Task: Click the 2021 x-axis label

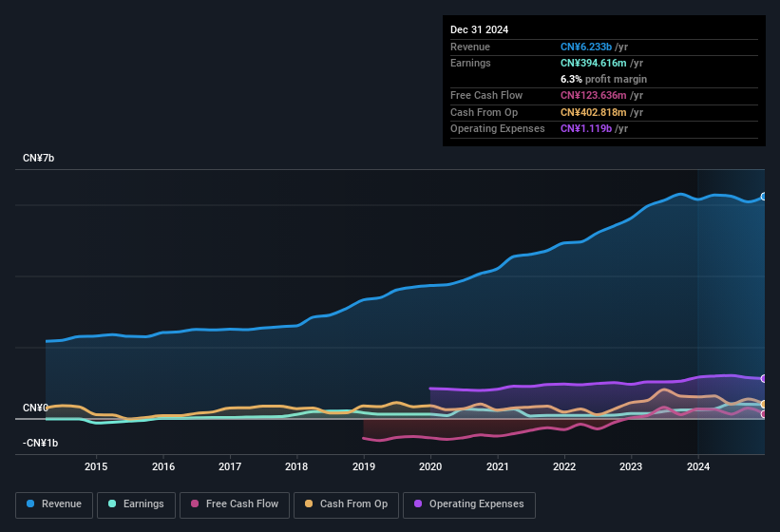Action: [498, 466]
